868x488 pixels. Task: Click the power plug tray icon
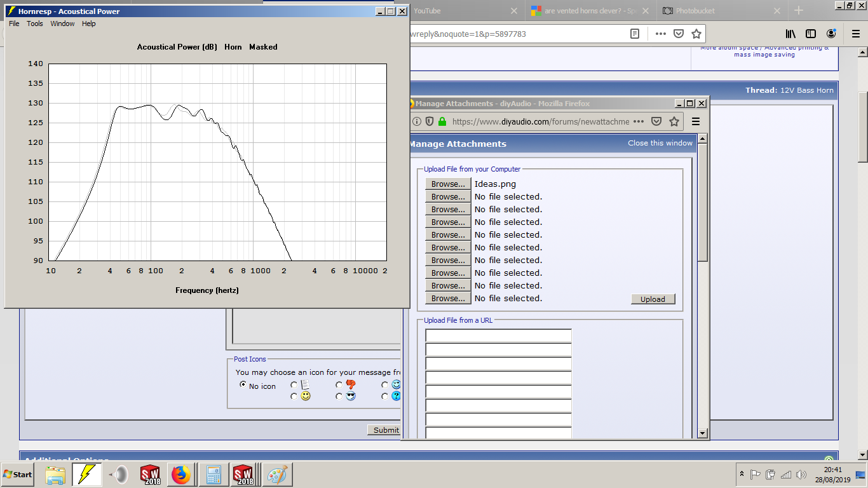pyautogui.click(x=771, y=475)
